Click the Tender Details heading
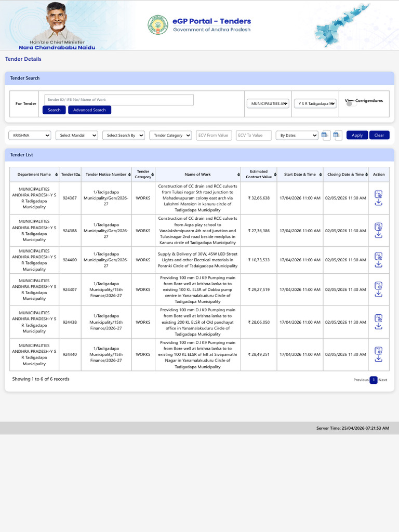 [x=23, y=59]
